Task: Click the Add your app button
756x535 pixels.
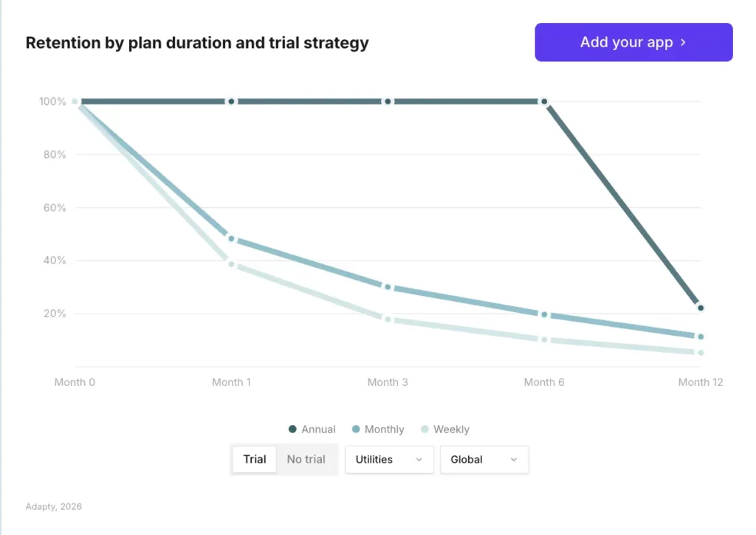Action: coord(633,42)
